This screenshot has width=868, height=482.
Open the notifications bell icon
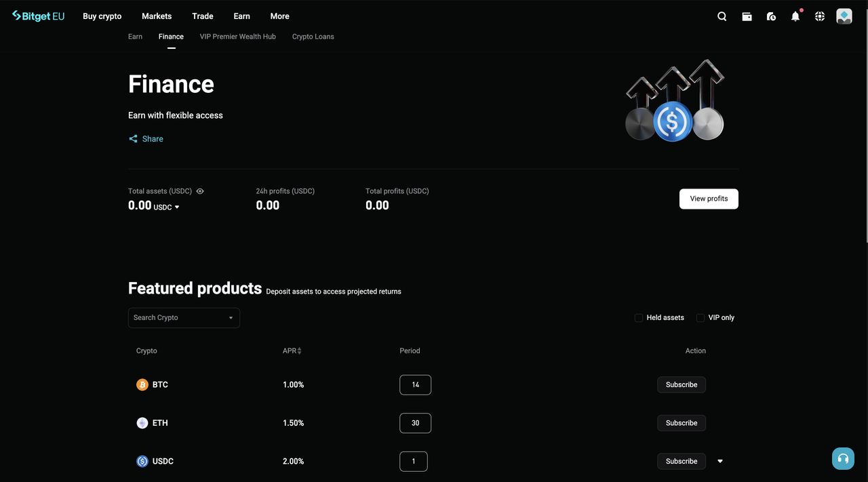click(795, 16)
